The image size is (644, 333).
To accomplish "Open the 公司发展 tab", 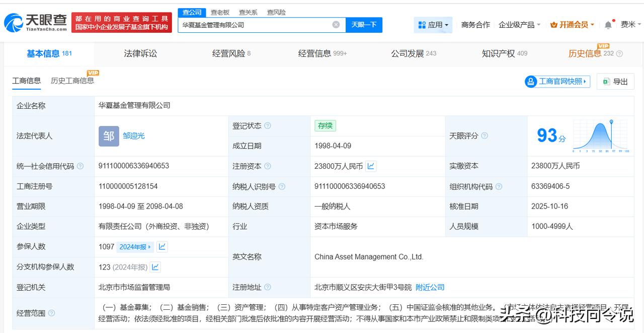I will (x=414, y=53).
